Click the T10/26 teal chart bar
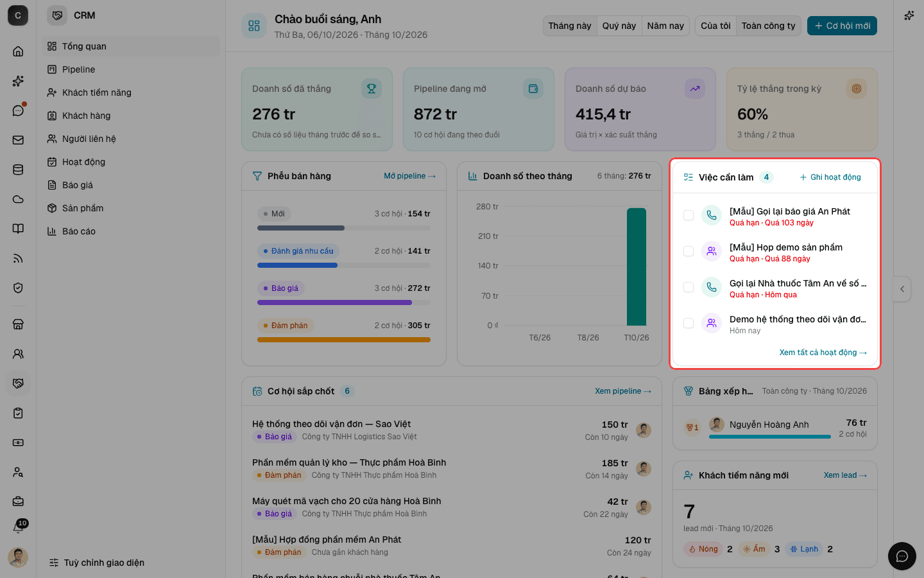Image resolution: width=924 pixels, height=578 pixels. tap(637, 267)
